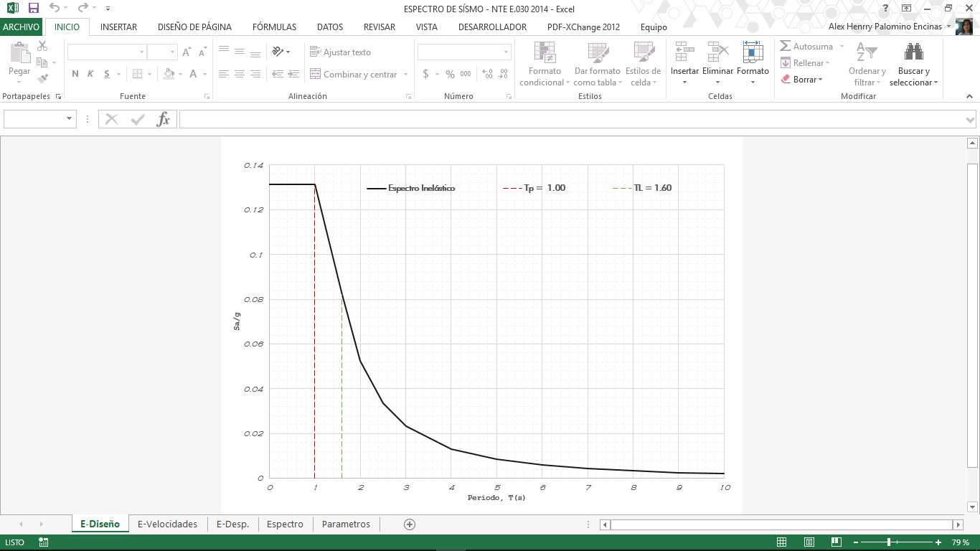Expand the Name Box dropdown
Viewport: 980px width, 551px height.
click(70, 119)
